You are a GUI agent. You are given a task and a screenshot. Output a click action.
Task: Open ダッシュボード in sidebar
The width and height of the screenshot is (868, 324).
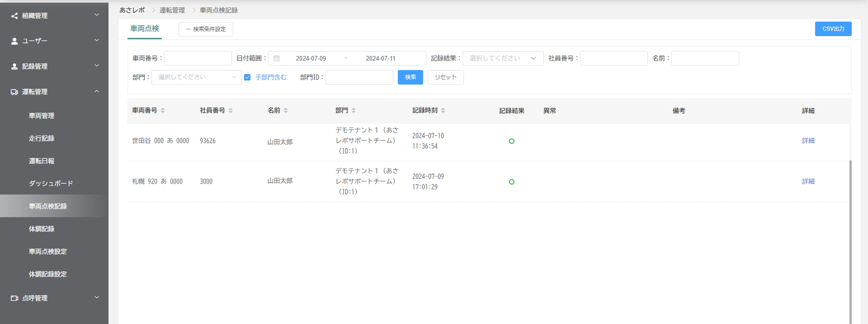(51, 184)
